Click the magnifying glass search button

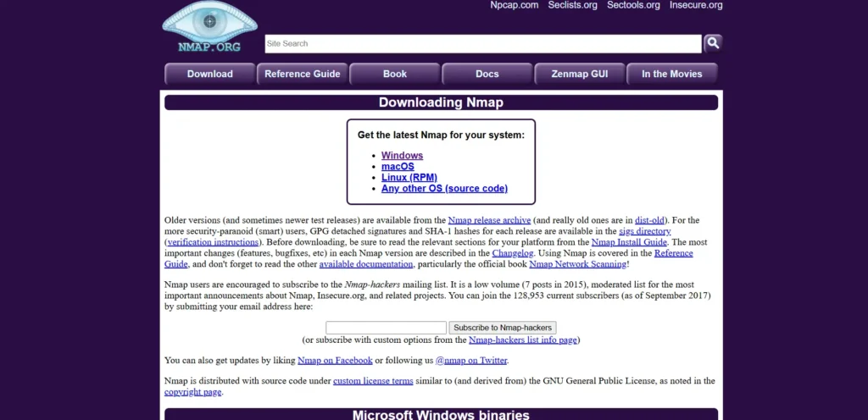713,43
